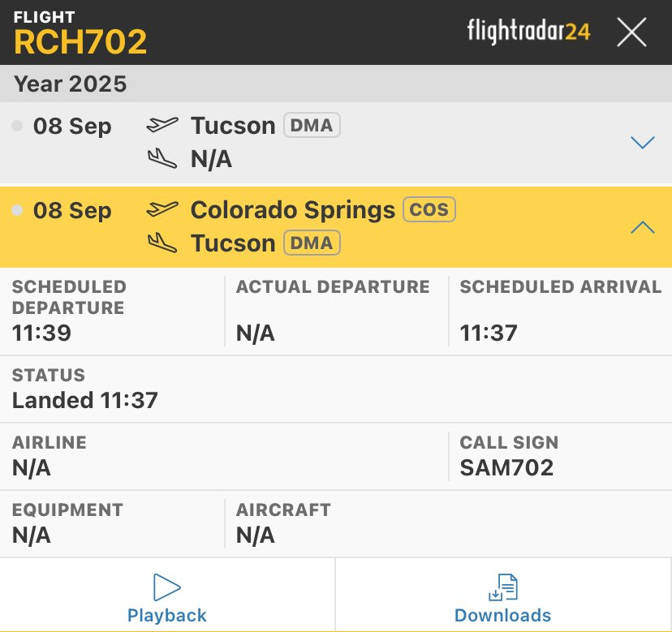Viewport: 672px width, 632px height.
Task: Click the Downloads label
Action: pyautogui.click(x=502, y=615)
